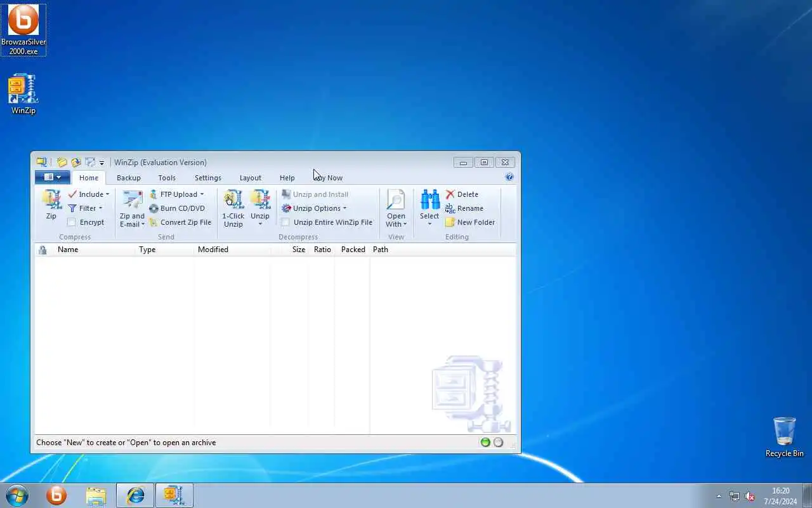
Task: Sort by the Ratio column header
Action: pos(322,250)
